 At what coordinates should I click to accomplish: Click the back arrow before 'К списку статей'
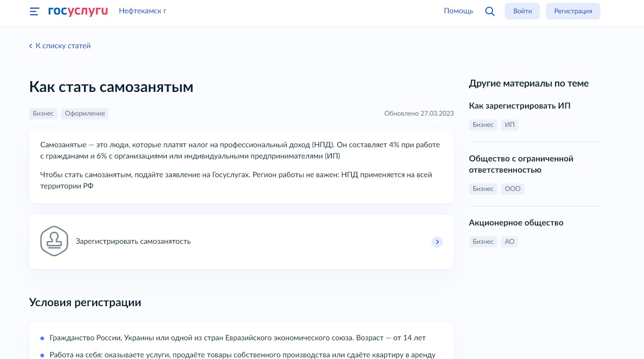pyautogui.click(x=30, y=46)
